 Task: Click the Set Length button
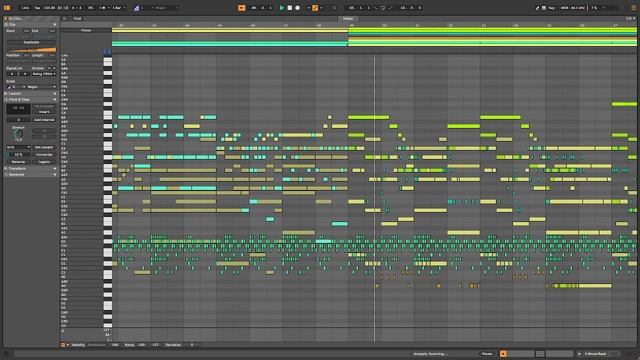44,147
